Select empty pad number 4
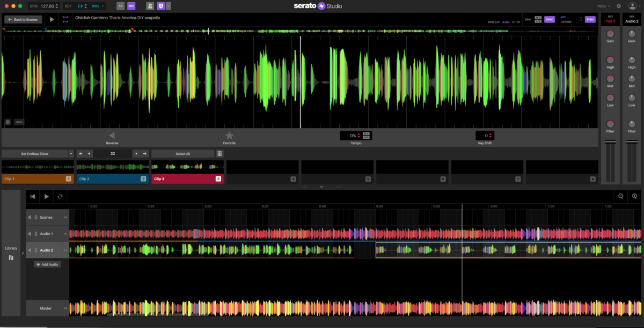Viewport: 644px width, 328px height. pos(262,172)
